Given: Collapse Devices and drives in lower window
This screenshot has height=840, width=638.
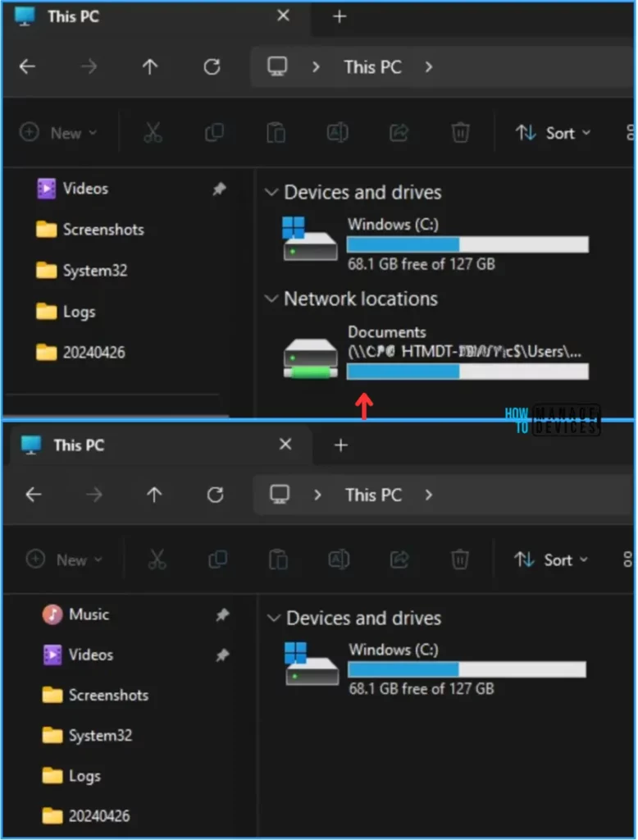Looking at the screenshot, I should tap(274, 619).
